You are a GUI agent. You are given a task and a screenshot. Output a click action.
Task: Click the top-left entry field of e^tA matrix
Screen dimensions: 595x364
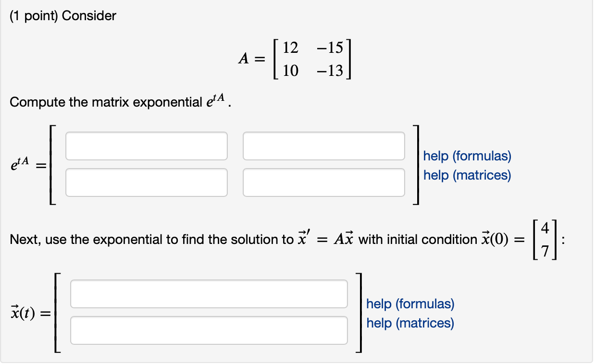(147, 146)
